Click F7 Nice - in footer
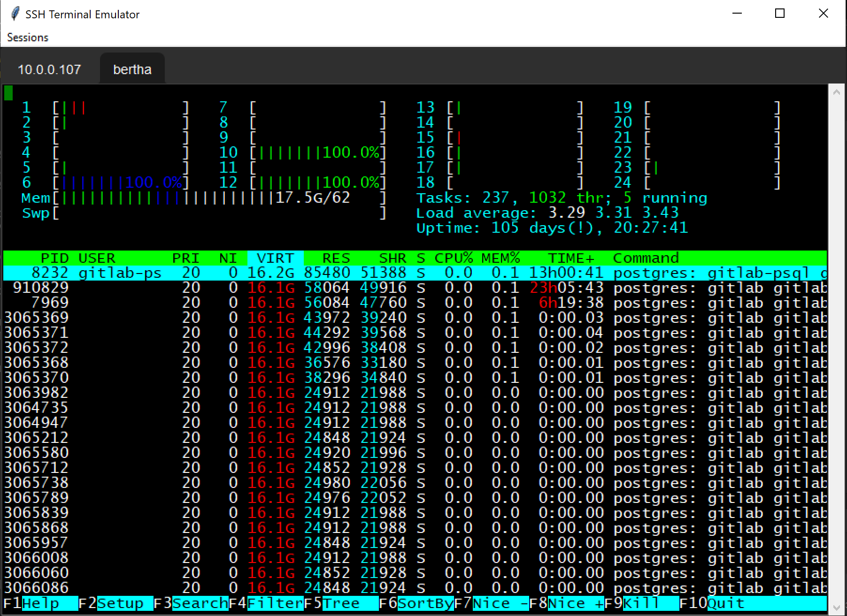 point(491,603)
